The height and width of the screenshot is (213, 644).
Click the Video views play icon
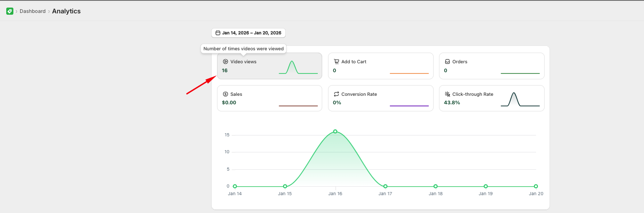point(226,61)
